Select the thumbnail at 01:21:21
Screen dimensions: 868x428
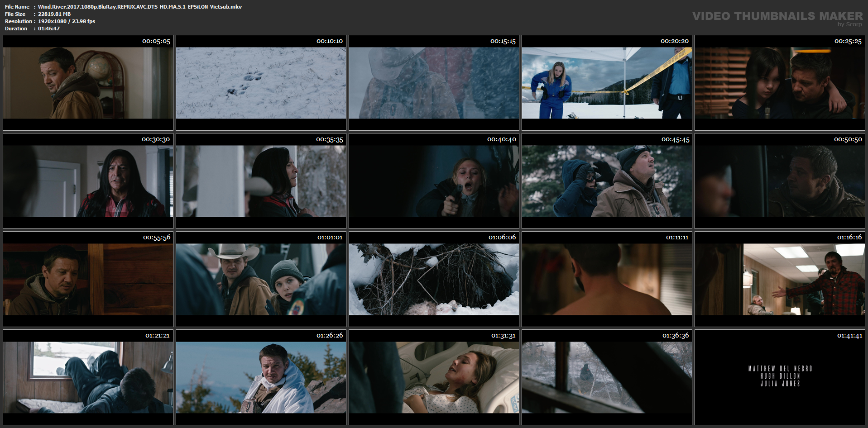[x=88, y=377]
